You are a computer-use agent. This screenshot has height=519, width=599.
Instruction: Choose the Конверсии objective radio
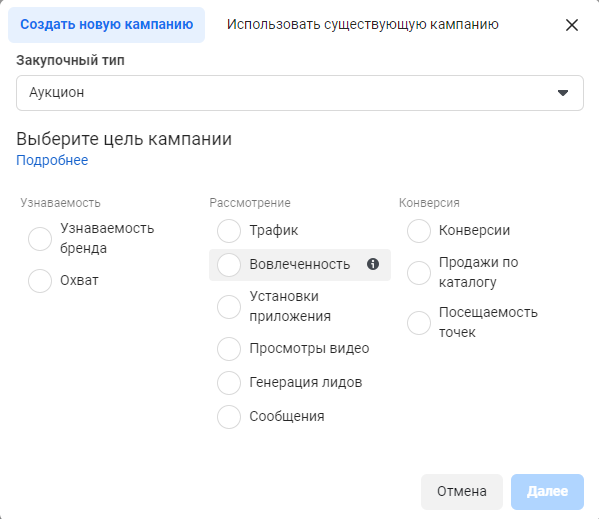tap(419, 231)
